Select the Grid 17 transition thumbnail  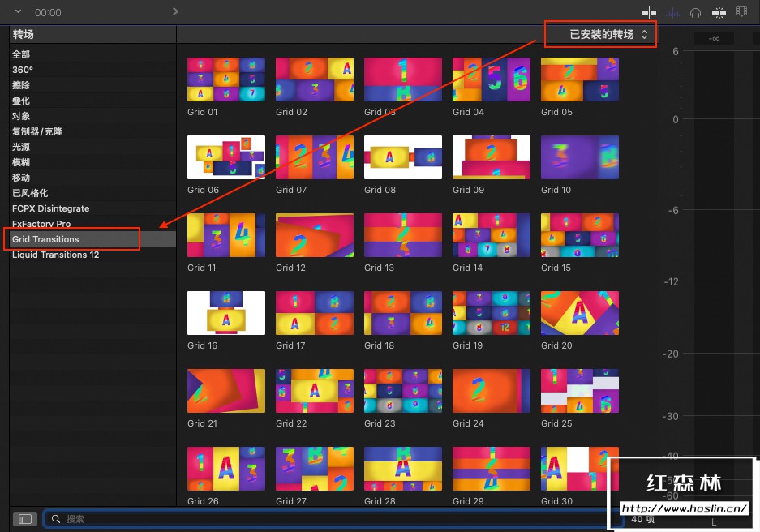pos(315,313)
